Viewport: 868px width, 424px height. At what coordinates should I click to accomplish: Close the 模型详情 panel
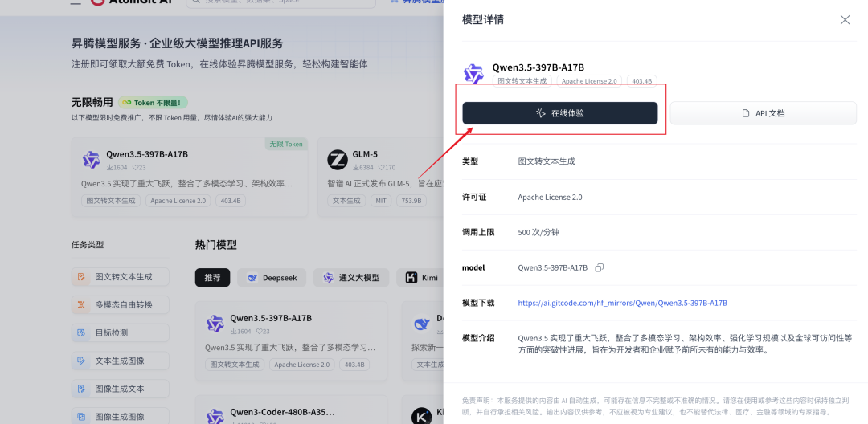(845, 20)
